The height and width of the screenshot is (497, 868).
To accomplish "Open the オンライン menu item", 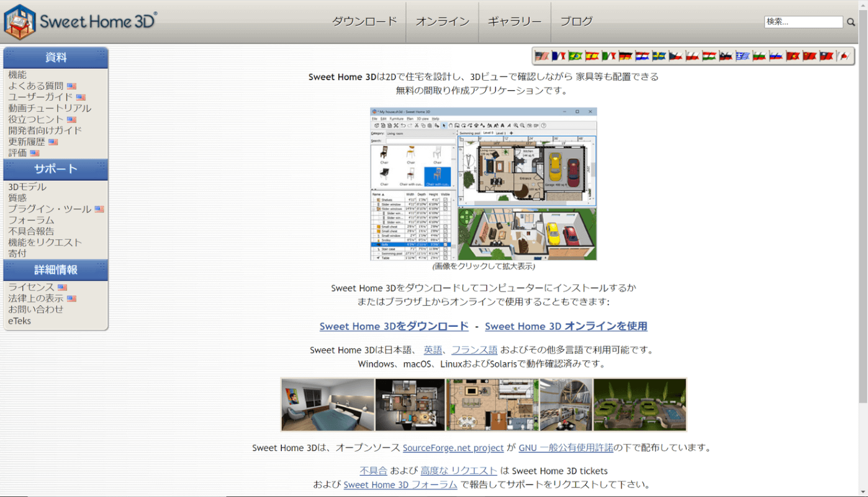I will click(442, 22).
